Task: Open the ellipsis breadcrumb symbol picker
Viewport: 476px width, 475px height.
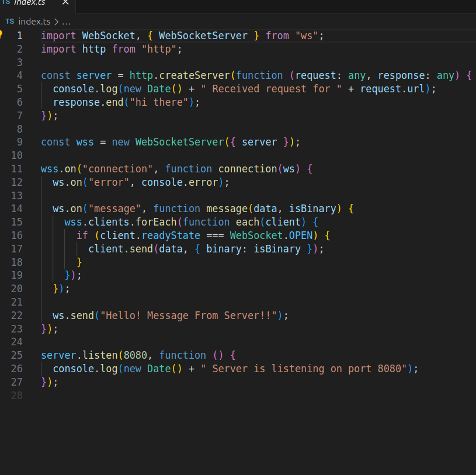Action: (66, 22)
